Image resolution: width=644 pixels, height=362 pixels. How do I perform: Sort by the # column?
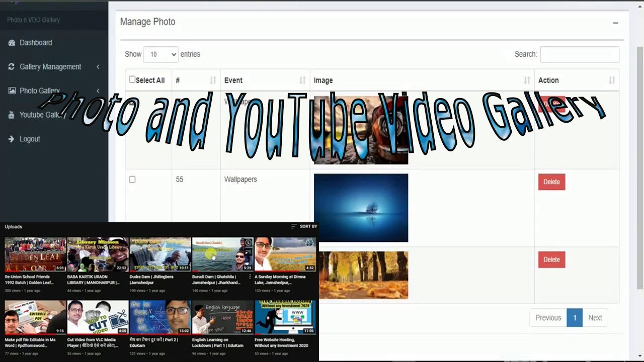pos(196,80)
